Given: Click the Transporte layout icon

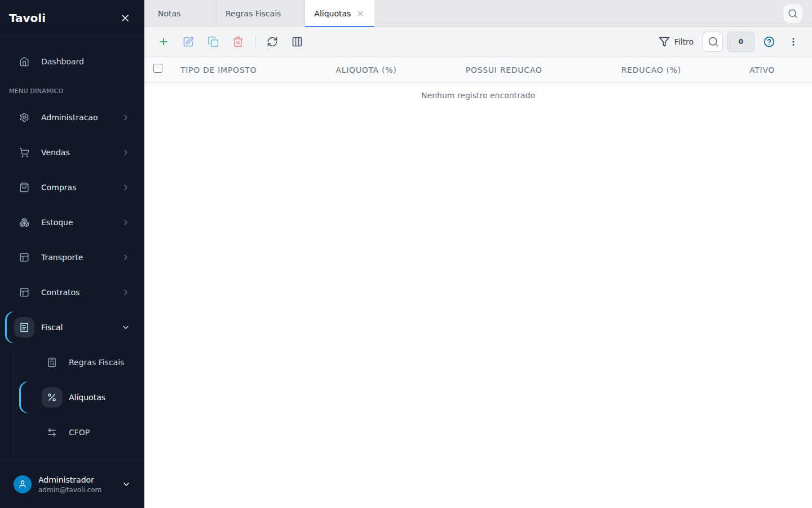Looking at the screenshot, I should [24, 257].
